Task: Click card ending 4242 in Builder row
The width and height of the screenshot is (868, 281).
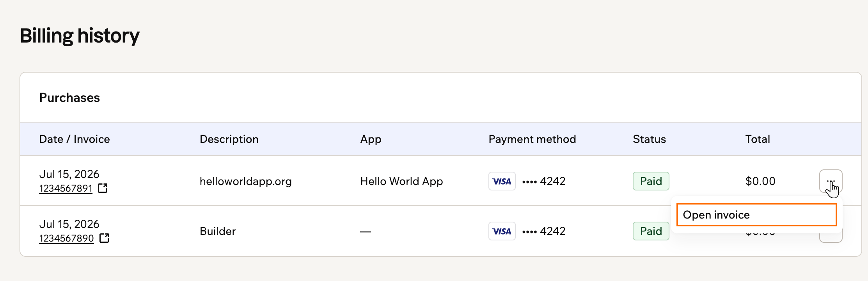Action: 544,231
